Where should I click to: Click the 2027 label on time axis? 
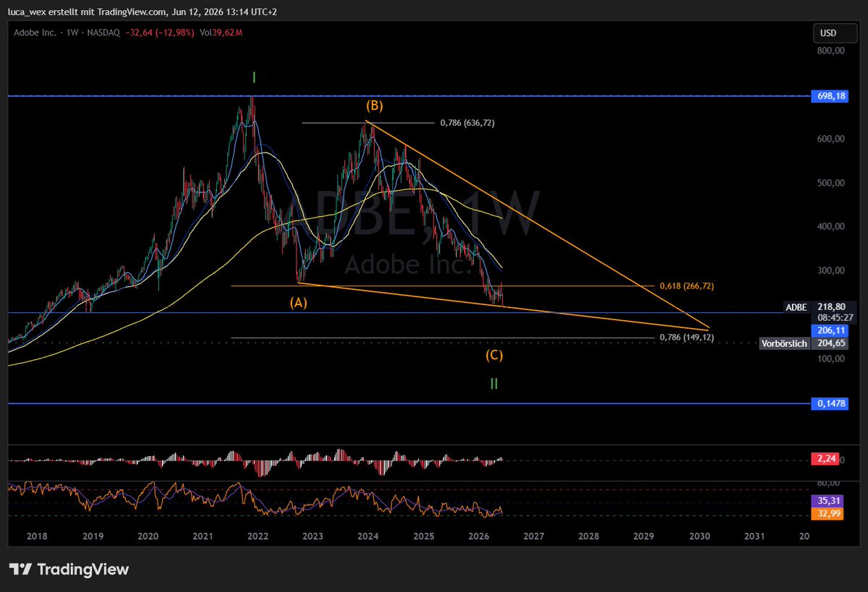pos(533,536)
